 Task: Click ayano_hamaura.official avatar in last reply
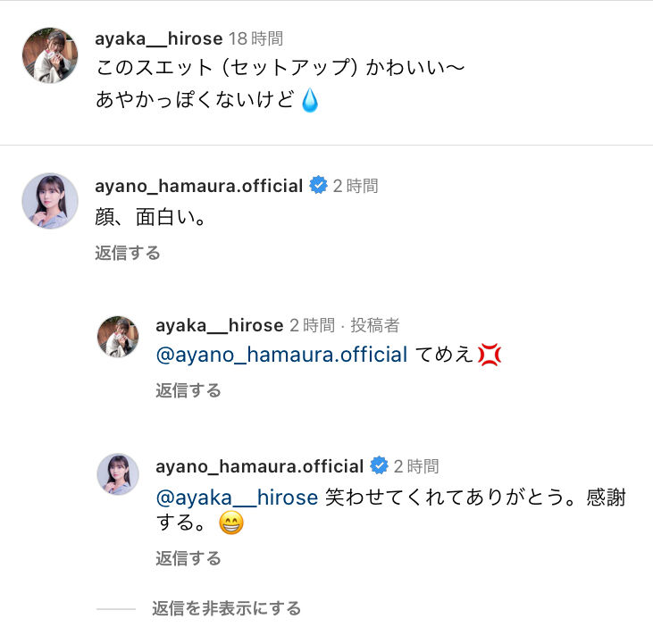pos(118,474)
